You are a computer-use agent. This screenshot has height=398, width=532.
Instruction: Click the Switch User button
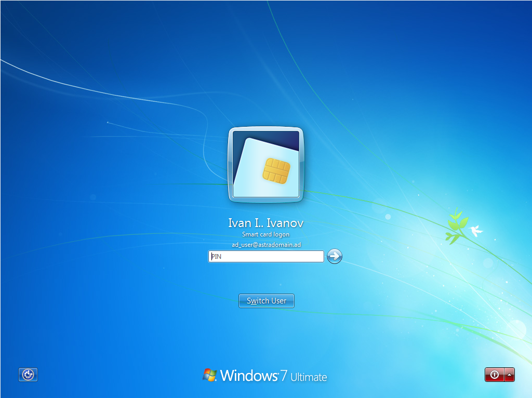tap(267, 301)
